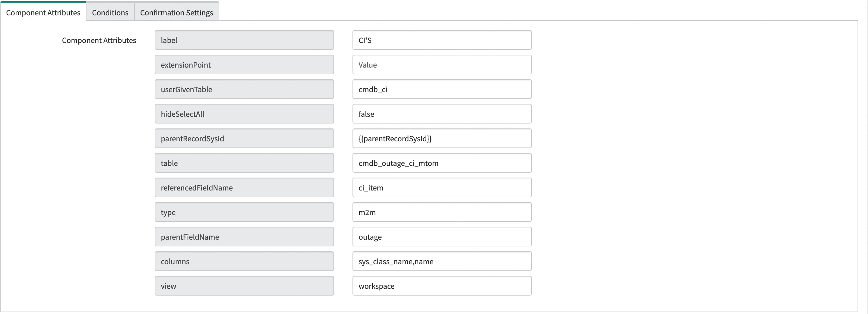Edit the cmdb_outage_ci_mtom table value
This screenshot has width=868, height=314.
point(442,163)
